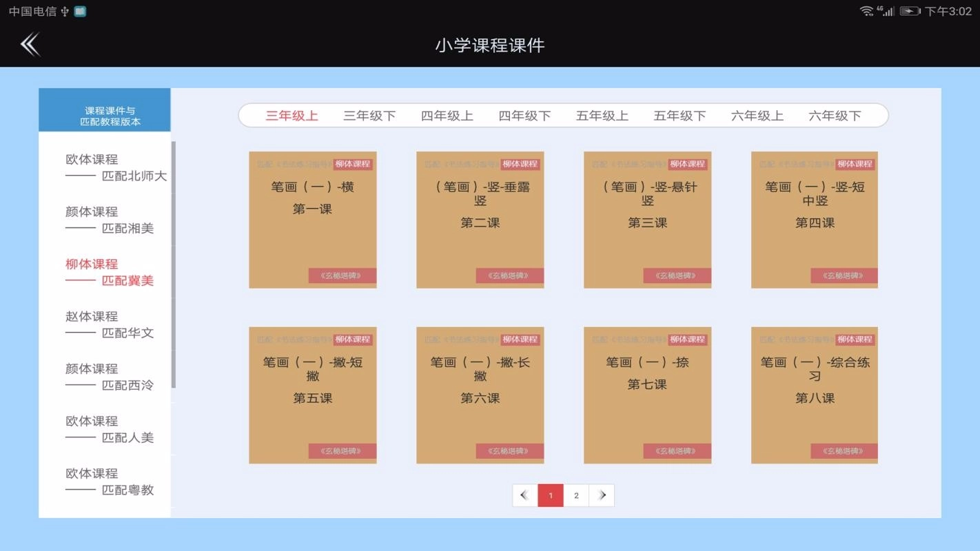
Task: Switch to the 四年级上 tab
Action: coord(447,116)
